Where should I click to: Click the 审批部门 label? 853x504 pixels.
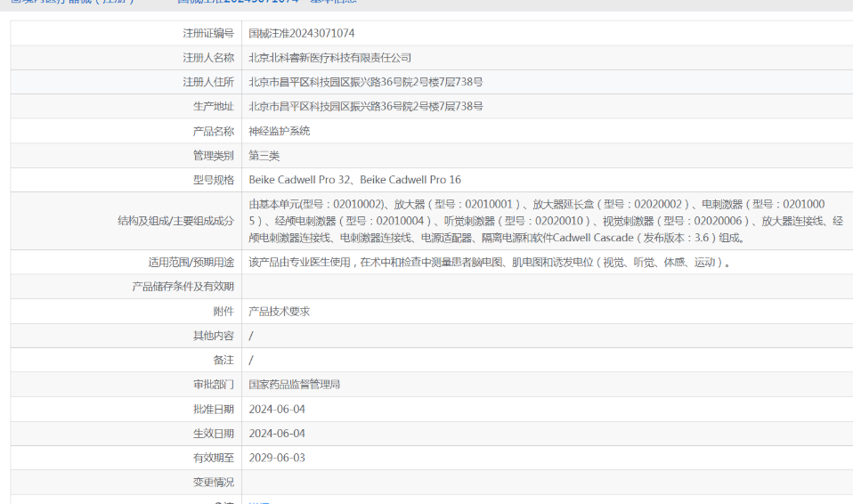click(x=214, y=385)
